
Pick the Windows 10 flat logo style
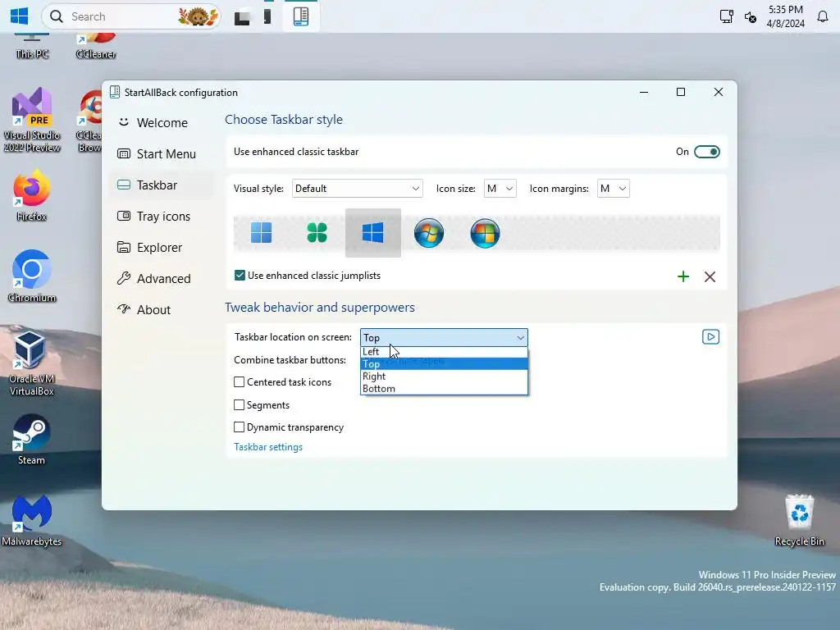click(373, 233)
